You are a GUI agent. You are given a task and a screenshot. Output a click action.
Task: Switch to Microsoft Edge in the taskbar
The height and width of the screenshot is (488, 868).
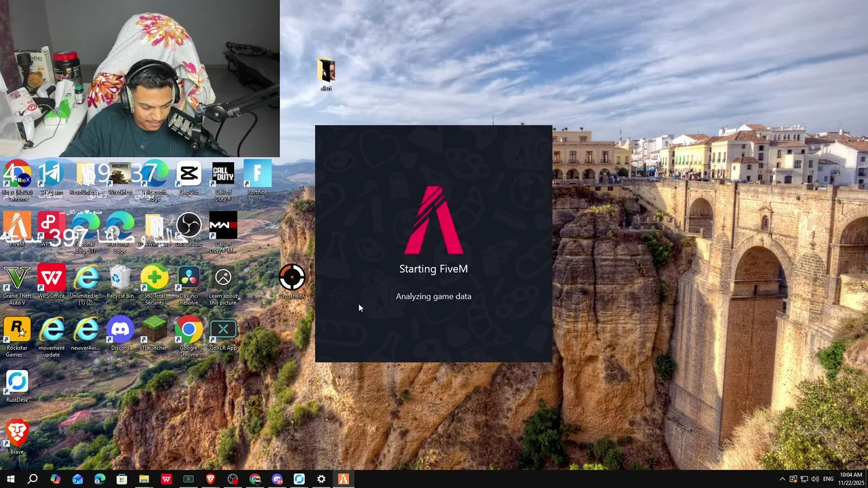click(x=100, y=479)
